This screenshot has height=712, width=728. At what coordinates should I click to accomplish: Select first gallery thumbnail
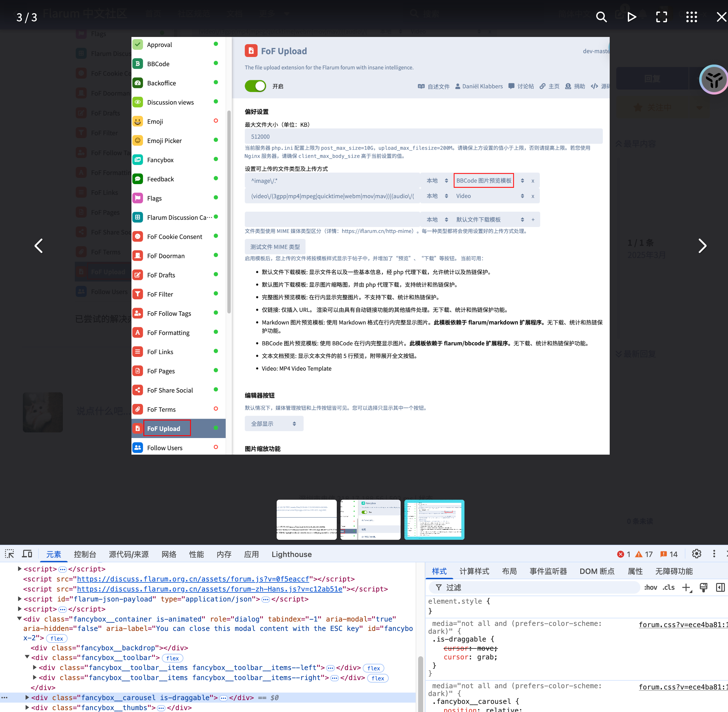coord(306,519)
